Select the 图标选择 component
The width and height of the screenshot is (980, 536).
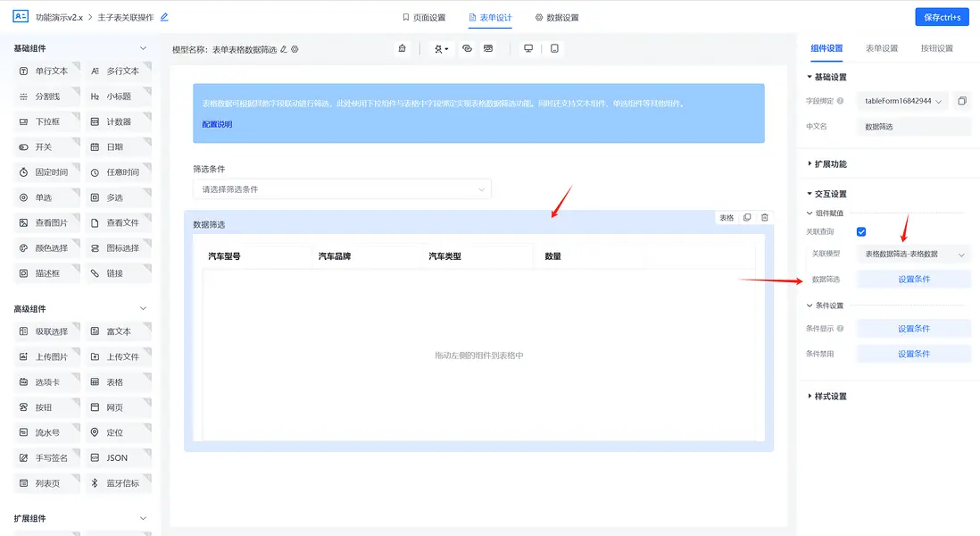(119, 248)
